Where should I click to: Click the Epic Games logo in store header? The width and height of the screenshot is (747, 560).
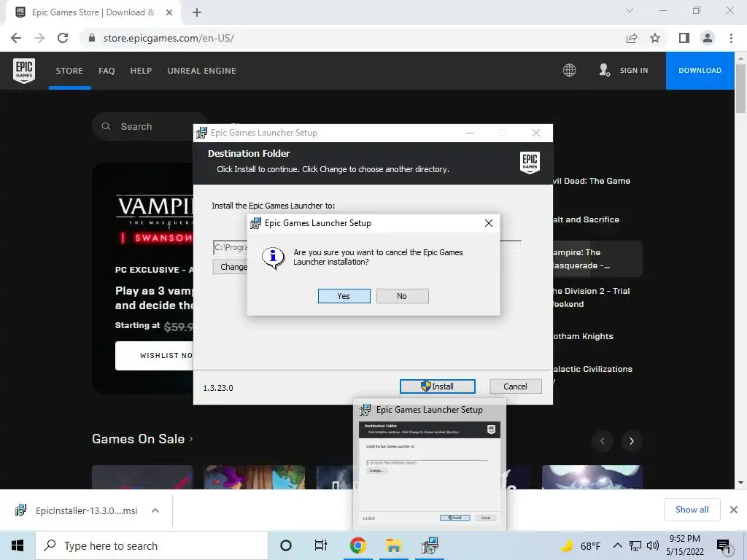(x=24, y=71)
